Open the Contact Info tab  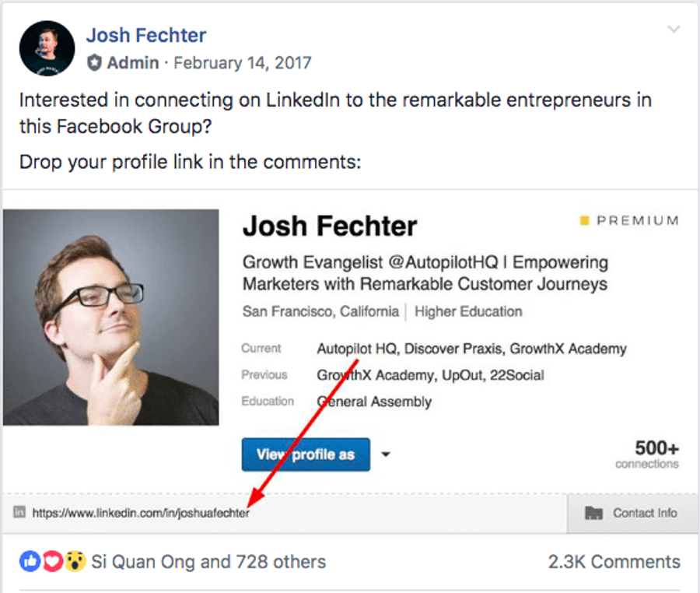[632, 514]
